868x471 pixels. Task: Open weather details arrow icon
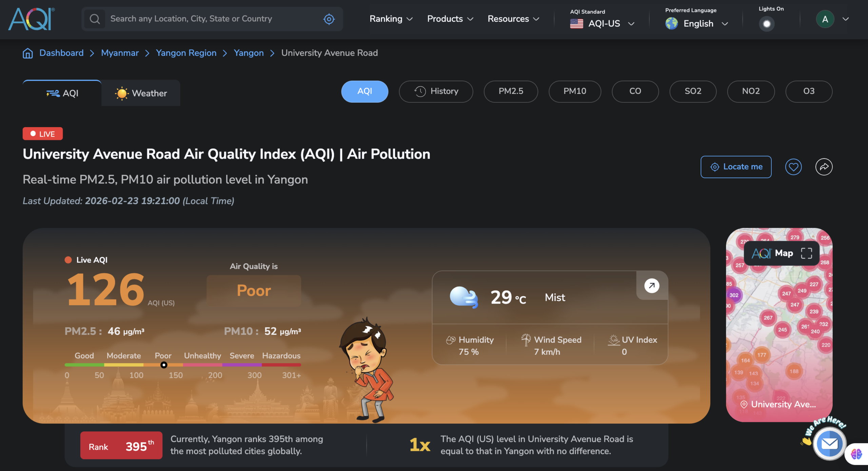click(651, 286)
